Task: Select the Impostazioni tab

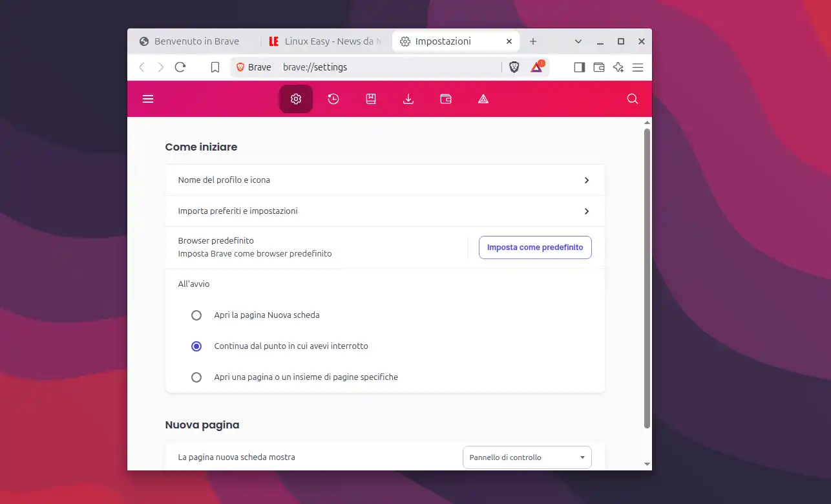Action: click(x=456, y=41)
